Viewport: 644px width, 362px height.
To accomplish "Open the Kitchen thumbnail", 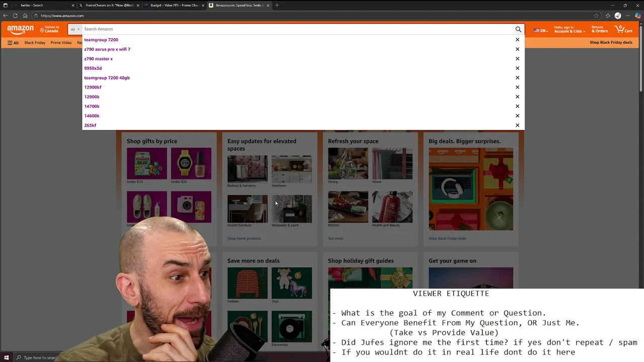I will (348, 207).
